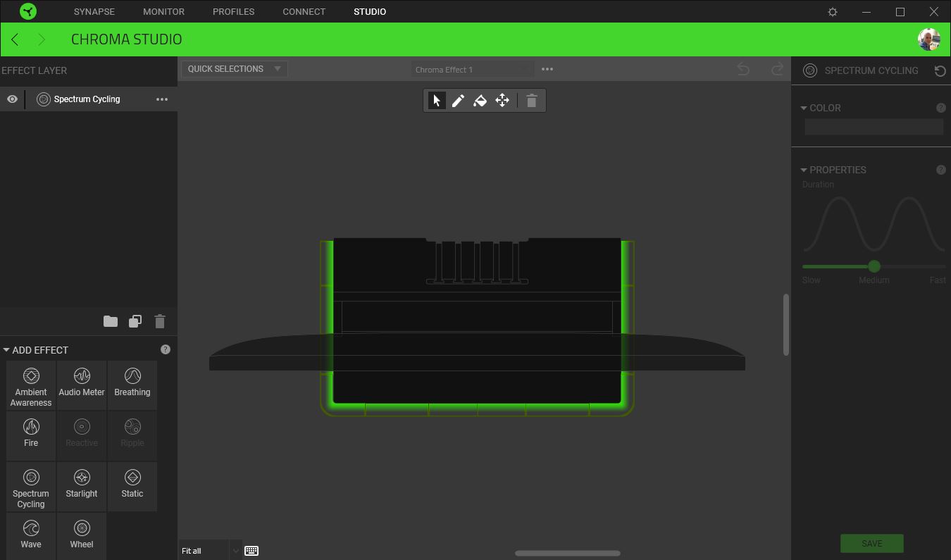The height and width of the screenshot is (560, 951).
Task: Collapse the Add Effect section
Action: click(6, 350)
